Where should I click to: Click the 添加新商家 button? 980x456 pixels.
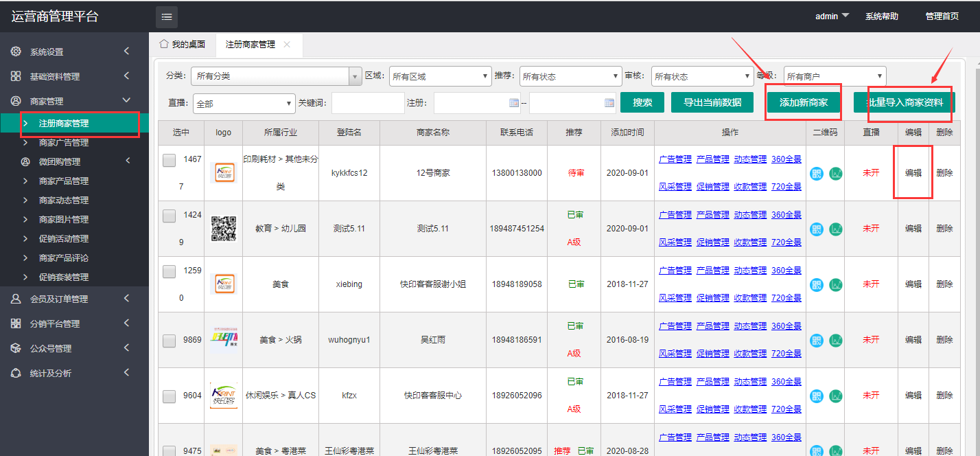click(x=804, y=103)
